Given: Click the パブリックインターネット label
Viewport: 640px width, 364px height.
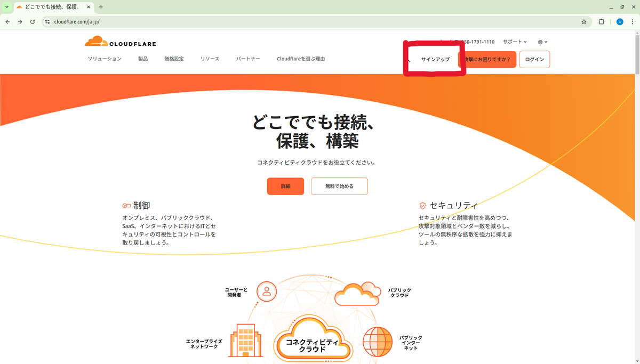Looking at the screenshot, I should [x=411, y=343].
